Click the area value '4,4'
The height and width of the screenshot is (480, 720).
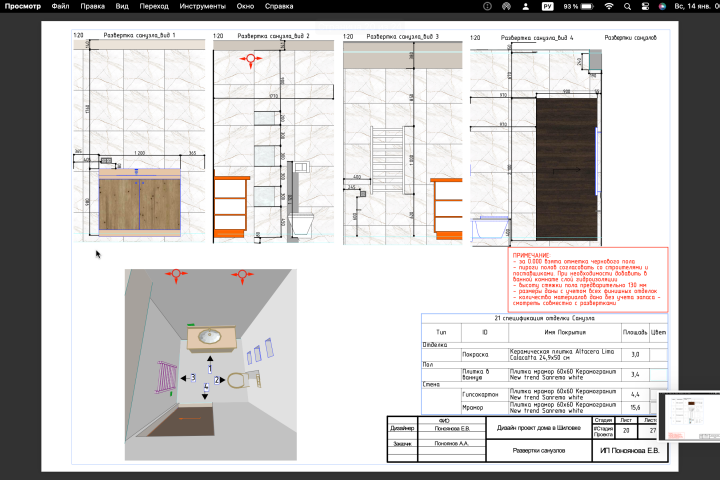635,395
